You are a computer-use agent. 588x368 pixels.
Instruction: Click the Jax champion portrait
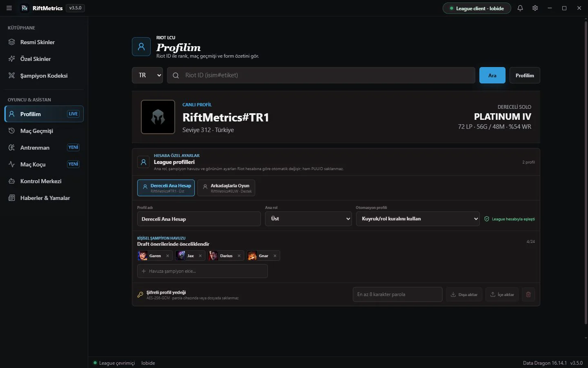(181, 256)
